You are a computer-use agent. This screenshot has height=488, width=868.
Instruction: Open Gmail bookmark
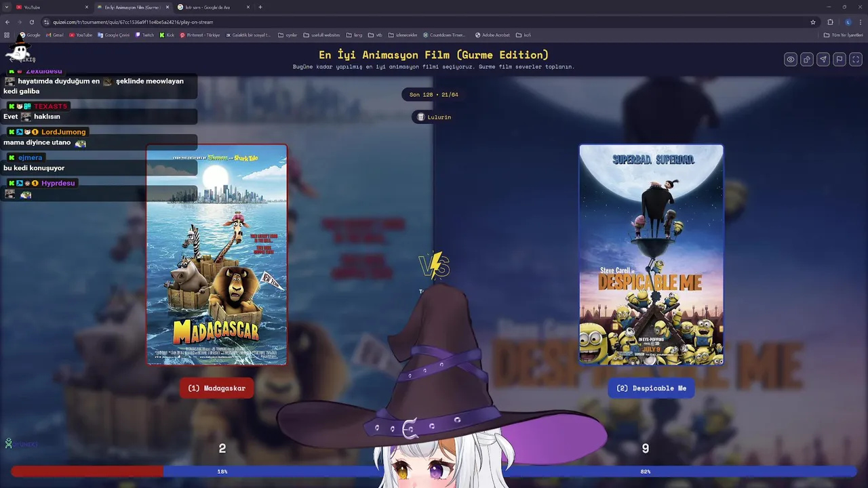click(56, 35)
